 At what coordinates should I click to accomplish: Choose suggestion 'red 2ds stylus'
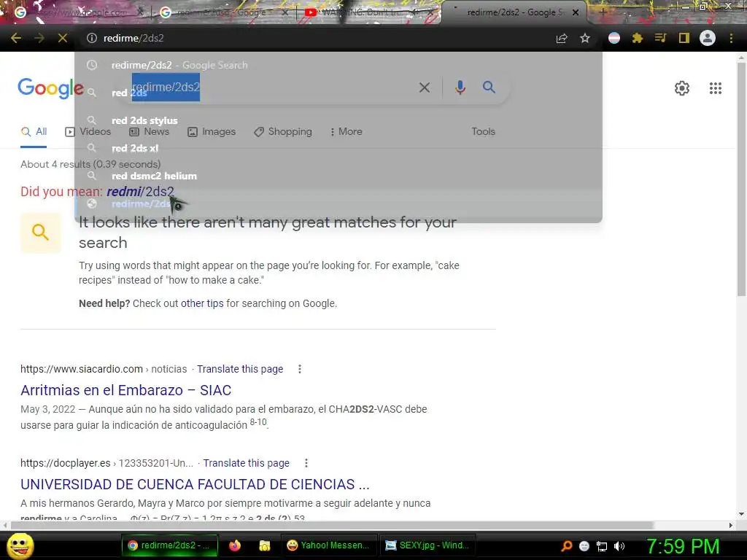338,120
